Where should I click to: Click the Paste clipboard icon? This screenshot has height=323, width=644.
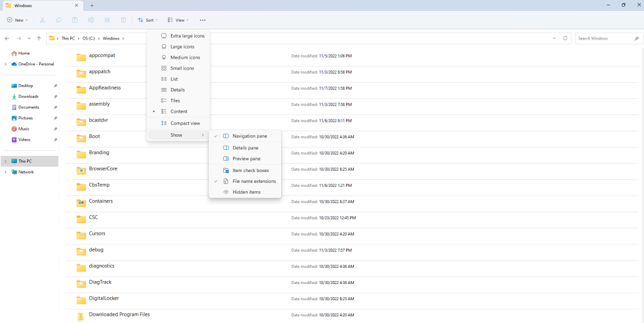(74, 20)
